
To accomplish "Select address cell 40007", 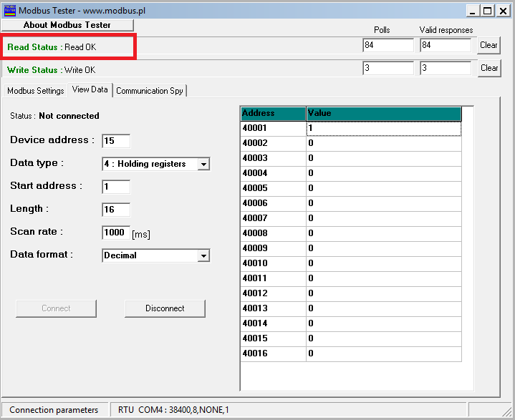I will pyautogui.click(x=274, y=218).
